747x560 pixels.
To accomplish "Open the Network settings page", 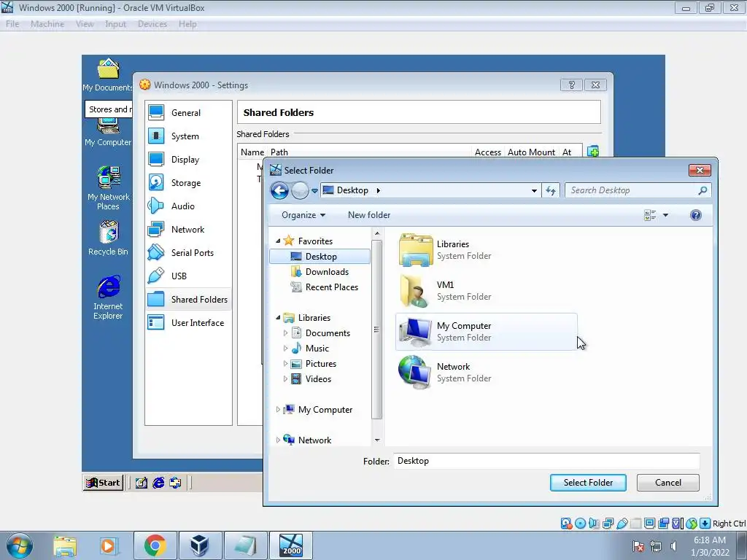I will click(x=188, y=230).
